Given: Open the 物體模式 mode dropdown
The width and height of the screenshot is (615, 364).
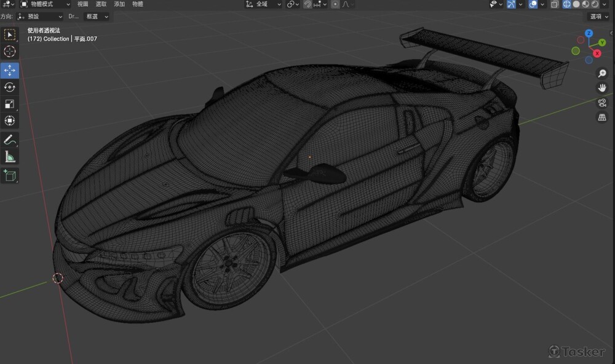Looking at the screenshot, I should tap(46, 4).
